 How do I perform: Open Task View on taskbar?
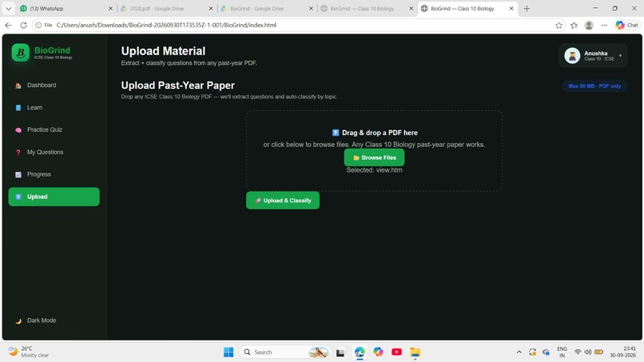click(x=340, y=352)
